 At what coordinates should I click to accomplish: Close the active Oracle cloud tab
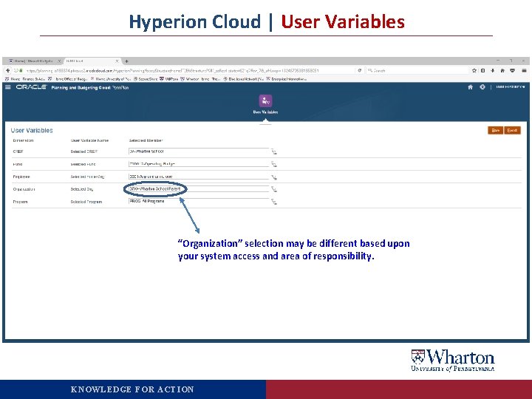click(117, 61)
